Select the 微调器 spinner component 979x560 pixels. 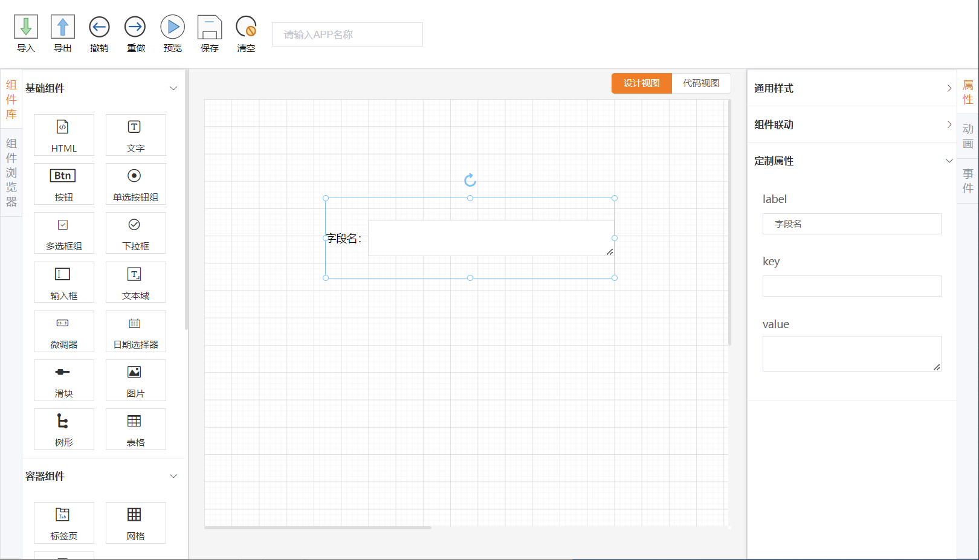pyautogui.click(x=64, y=331)
